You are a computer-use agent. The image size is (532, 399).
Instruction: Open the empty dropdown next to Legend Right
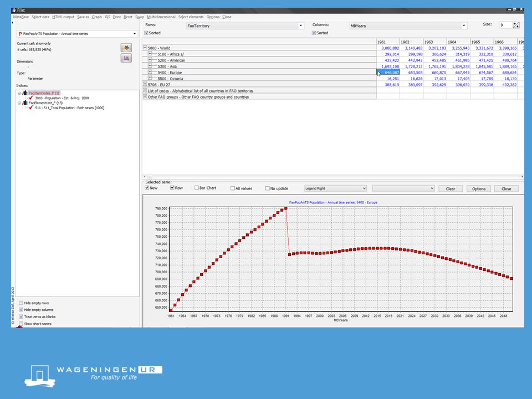click(403, 188)
